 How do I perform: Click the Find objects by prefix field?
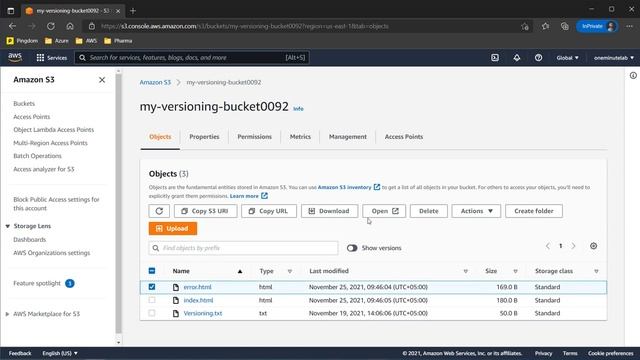(244, 248)
